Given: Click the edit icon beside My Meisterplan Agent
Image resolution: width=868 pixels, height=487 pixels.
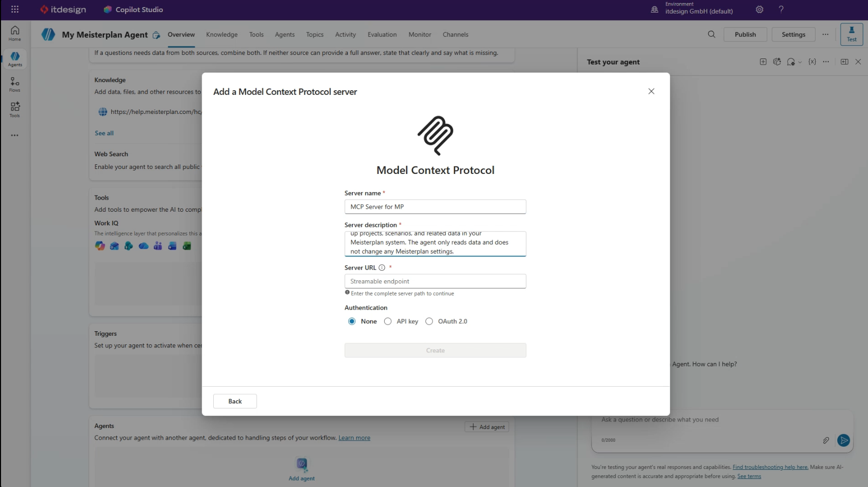Looking at the screenshot, I should (x=156, y=35).
